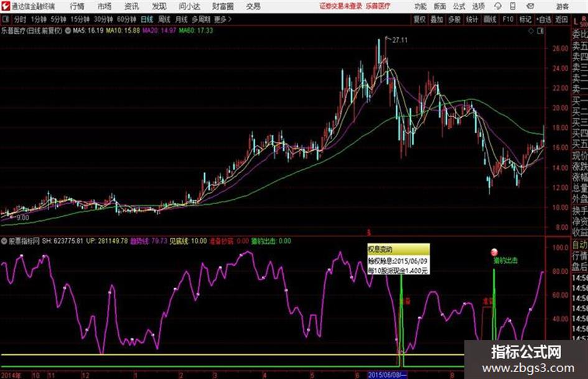Open the 版面 menu
588x379 pixels.
[439, 6]
